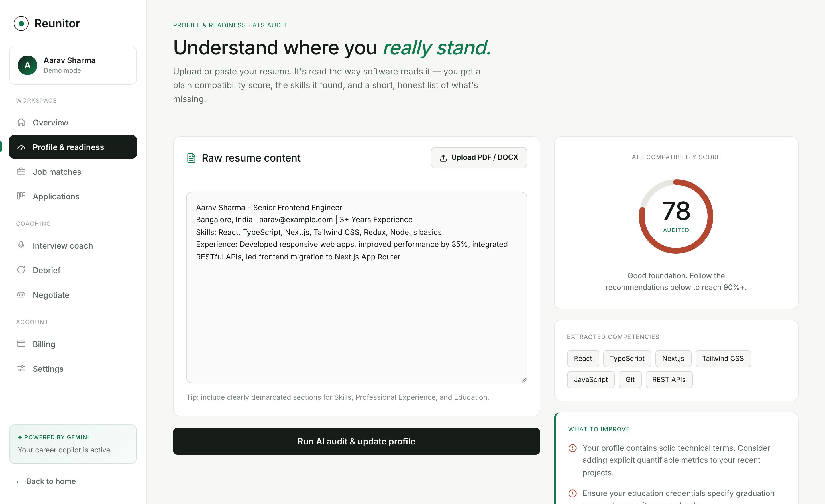Click the Applications board icon
The width and height of the screenshot is (825, 504).
(21, 196)
